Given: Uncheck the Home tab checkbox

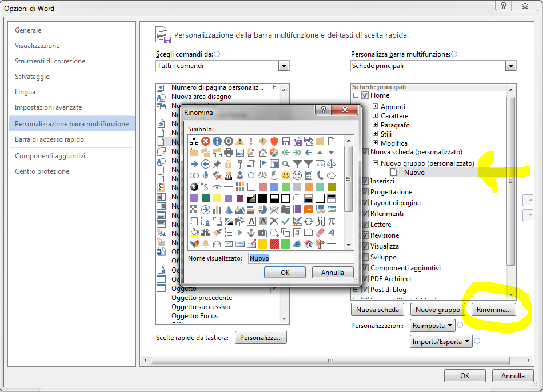Looking at the screenshot, I should pos(365,95).
